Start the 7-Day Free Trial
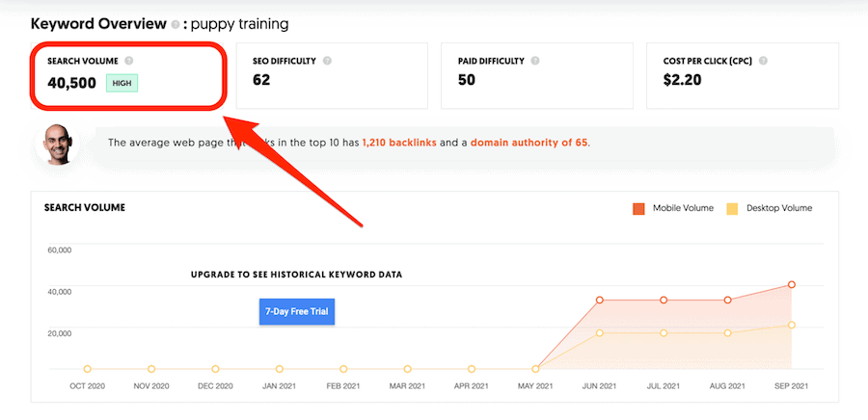This screenshot has width=868, height=420. (297, 312)
